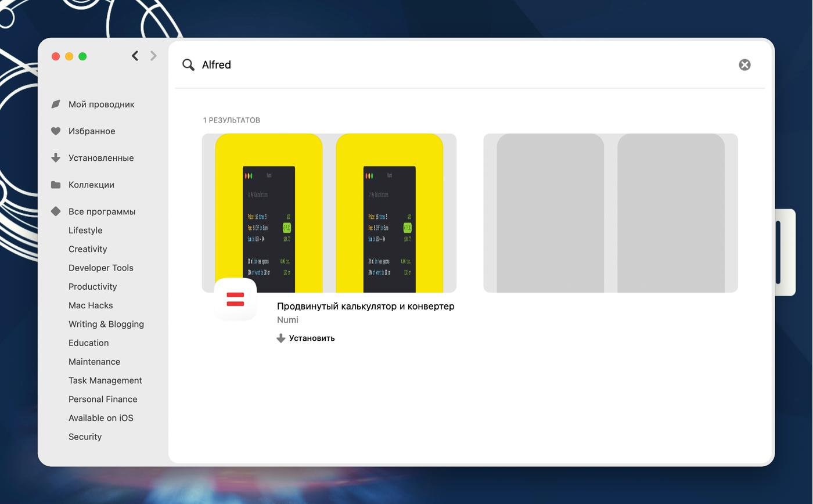This screenshot has height=504, width=813.
Task: Open the first Numi screenshot thumbnail
Action: 269,213
